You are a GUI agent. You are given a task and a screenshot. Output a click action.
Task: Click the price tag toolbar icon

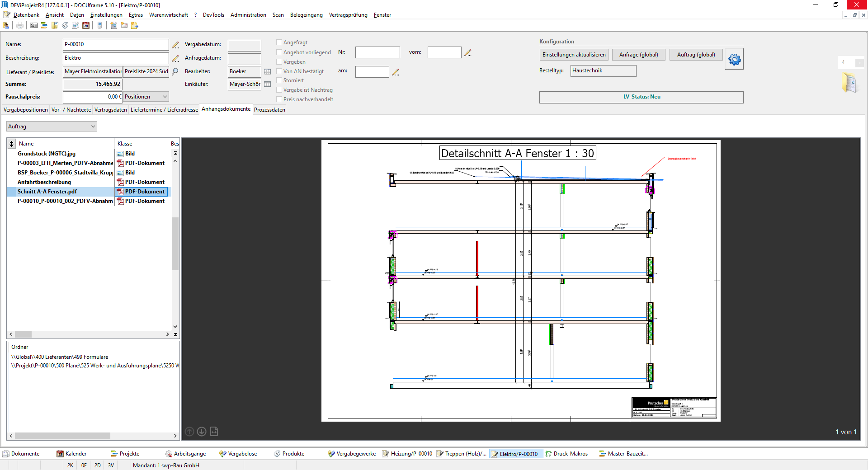point(65,25)
